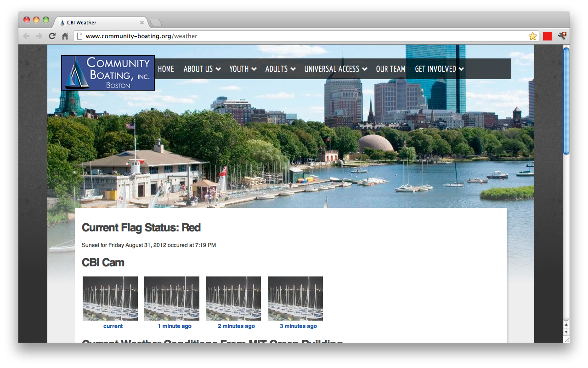The image size is (588, 368).
Task: Click the red square extension icon
Action: [x=547, y=36]
